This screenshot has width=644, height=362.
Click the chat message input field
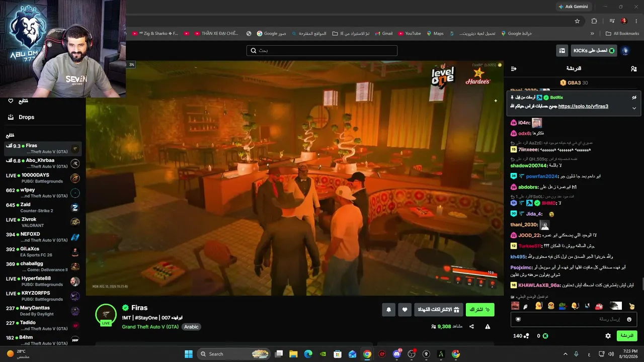(574, 319)
